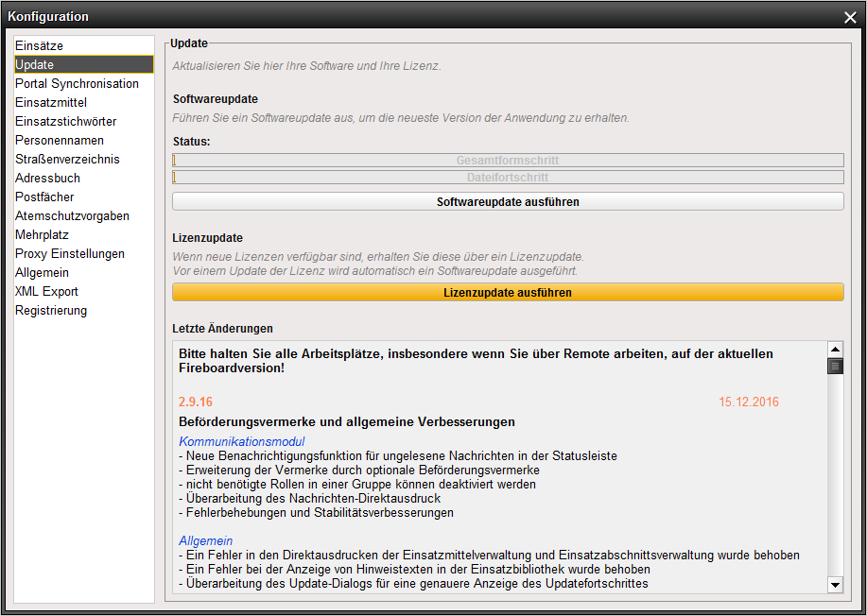Click the changelog scrollbar down arrow

tap(835, 585)
